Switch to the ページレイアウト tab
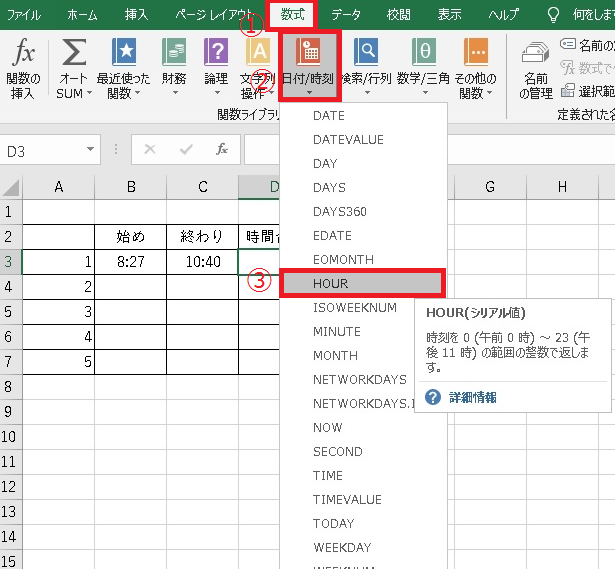Image resolution: width=615 pixels, height=569 pixels. tap(213, 15)
